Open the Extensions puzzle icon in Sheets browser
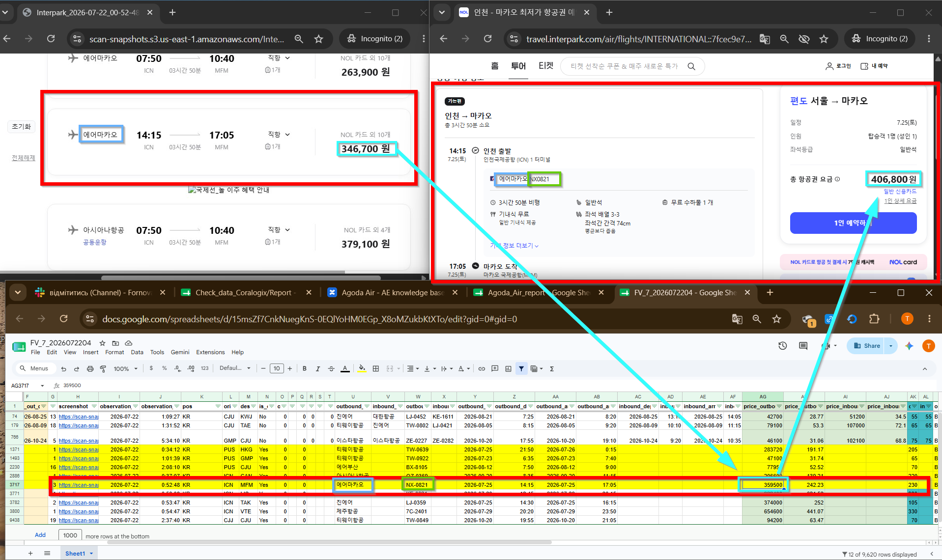The width and height of the screenshot is (942, 560). coord(874,319)
